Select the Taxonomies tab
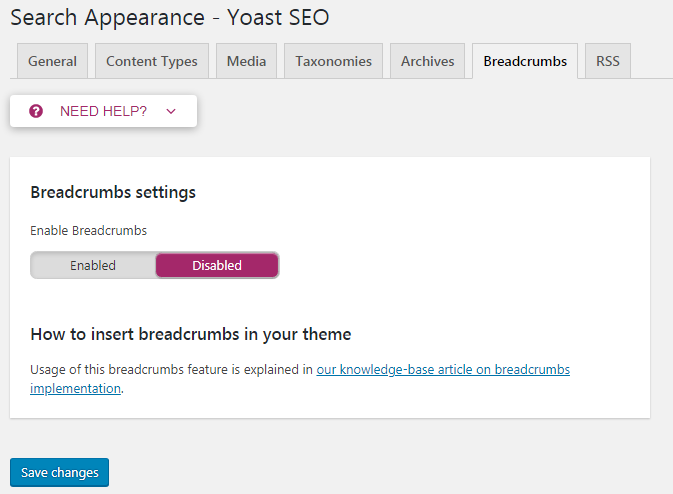673x494 pixels. (x=333, y=61)
